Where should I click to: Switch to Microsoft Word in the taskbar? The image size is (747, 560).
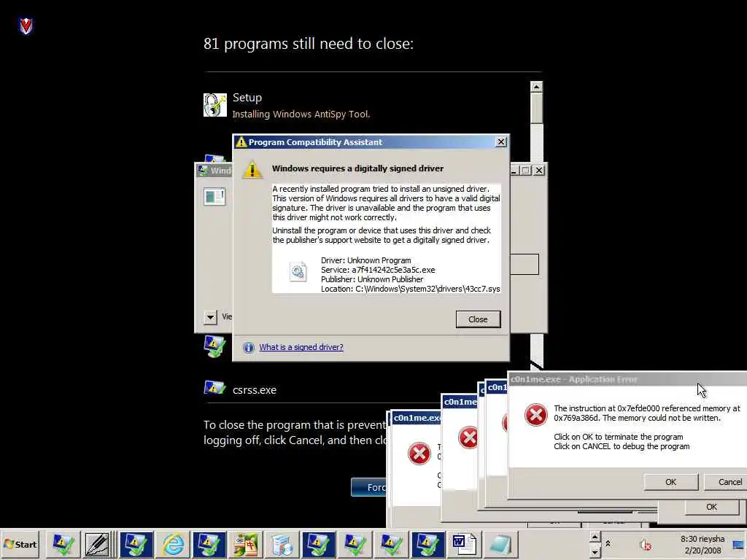(x=464, y=544)
